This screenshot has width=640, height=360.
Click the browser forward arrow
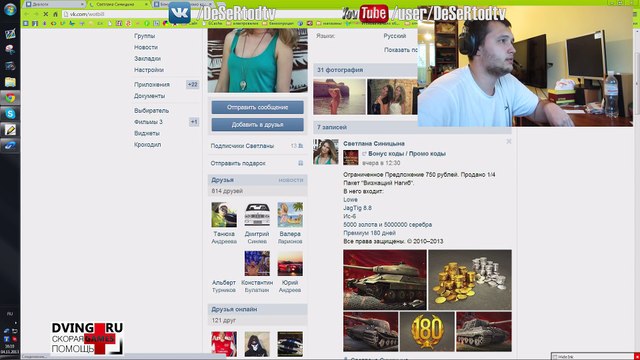[36, 14]
